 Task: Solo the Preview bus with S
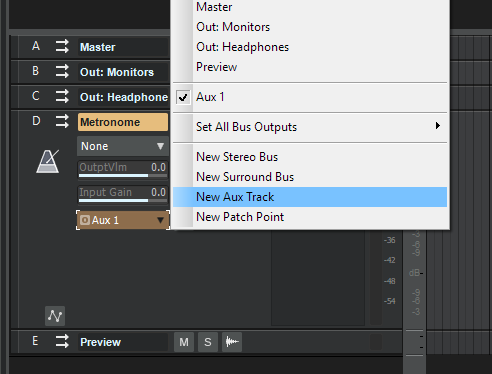coord(208,342)
